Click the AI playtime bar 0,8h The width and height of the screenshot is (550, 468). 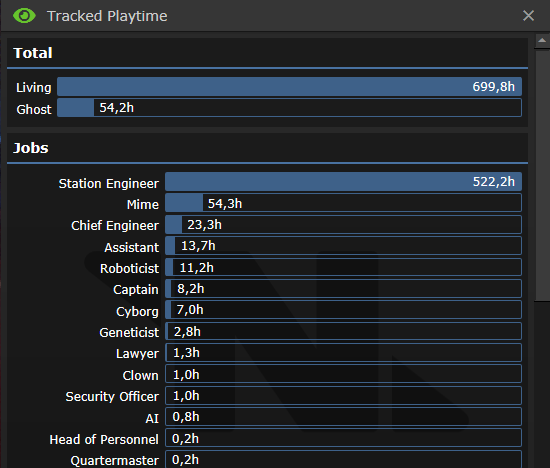coord(343,417)
